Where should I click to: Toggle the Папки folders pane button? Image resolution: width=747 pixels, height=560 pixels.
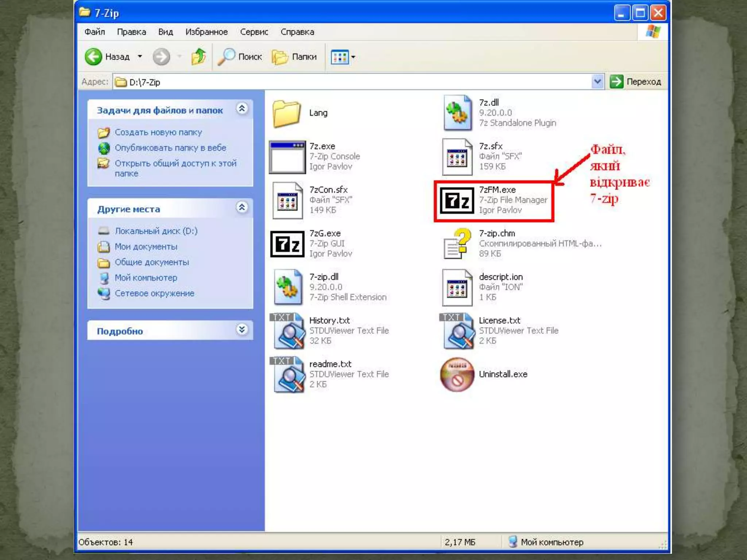coord(294,57)
